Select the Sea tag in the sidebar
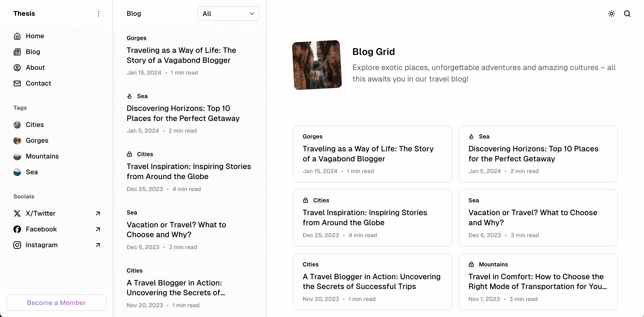The height and width of the screenshot is (317, 644). (32, 172)
